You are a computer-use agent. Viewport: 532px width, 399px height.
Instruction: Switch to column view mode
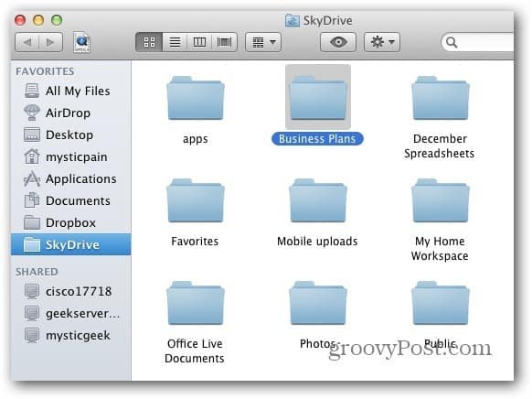tap(199, 42)
